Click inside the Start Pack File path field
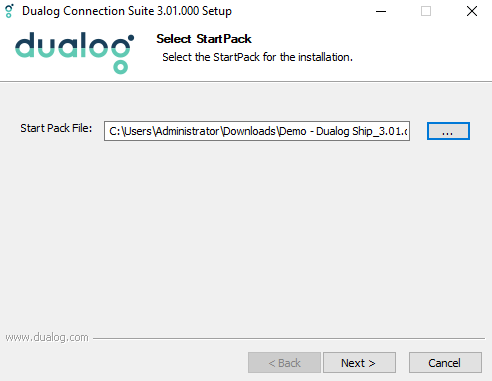 (x=257, y=131)
